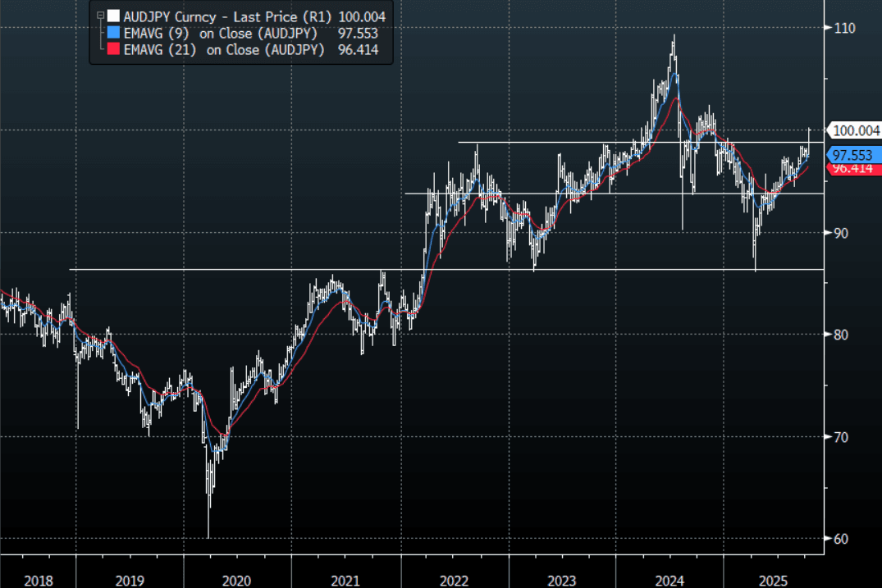Click the 60 level on the price axis

coord(841,539)
